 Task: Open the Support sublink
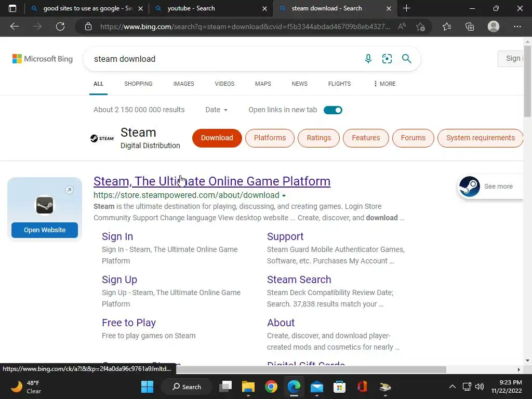285,236
